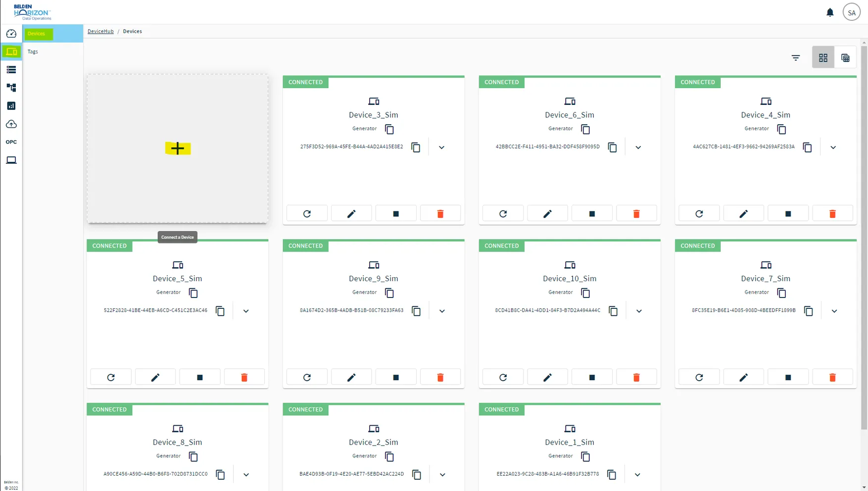Restart Device_3_Sim with refresh icon

307,213
